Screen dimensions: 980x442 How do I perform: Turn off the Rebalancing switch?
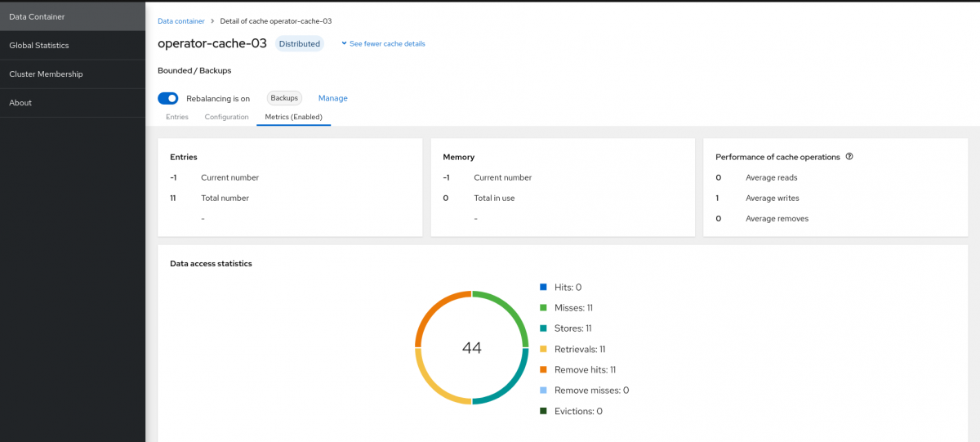click(x=168, y=98)
